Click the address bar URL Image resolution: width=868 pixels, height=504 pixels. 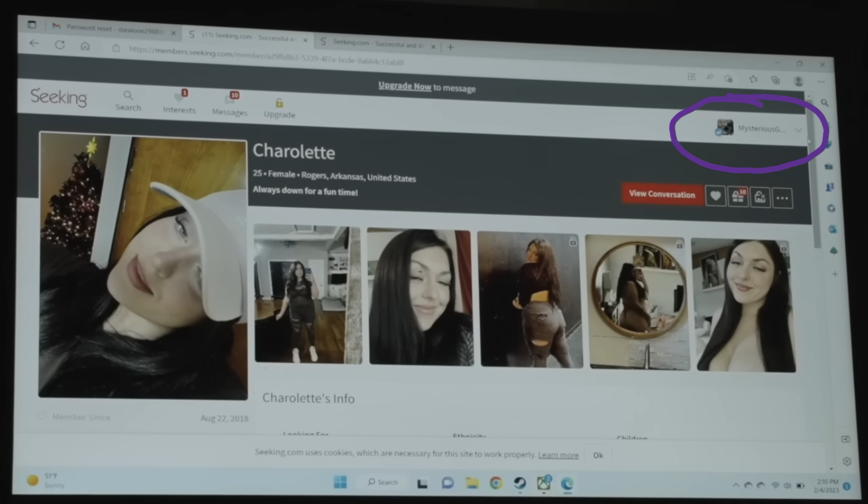pos(266,56)
